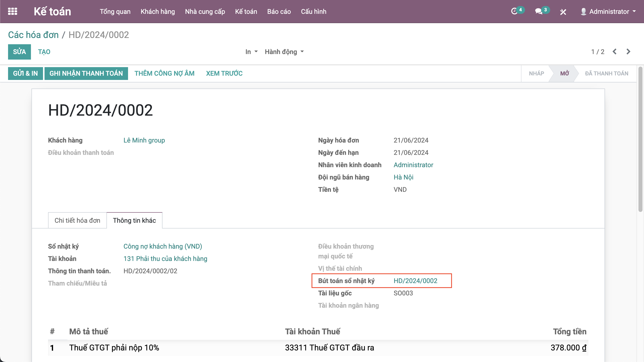This screenshot has width=644, height=362.
Task: Click the debug tools wrench icon
Action: point(563,12)
